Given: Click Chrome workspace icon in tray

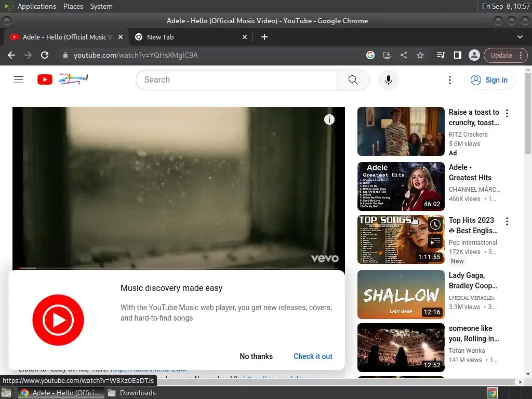Looking at the screenshot, I should point(491,393).
